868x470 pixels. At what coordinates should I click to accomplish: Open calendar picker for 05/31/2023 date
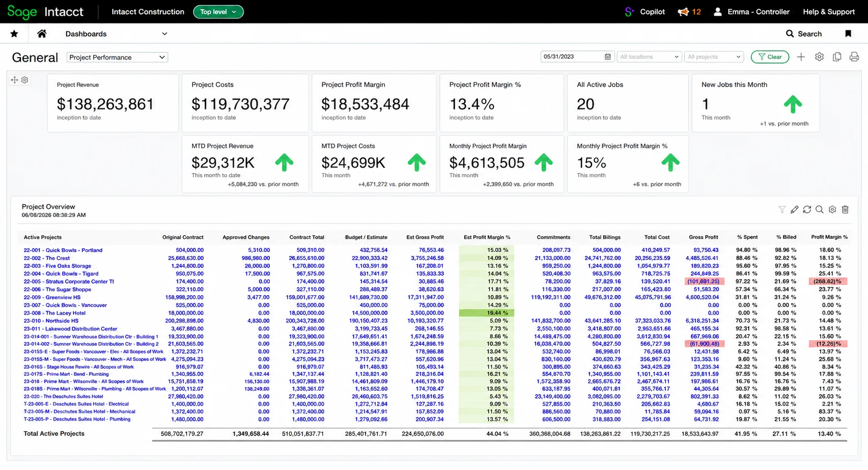click(607, 57)
